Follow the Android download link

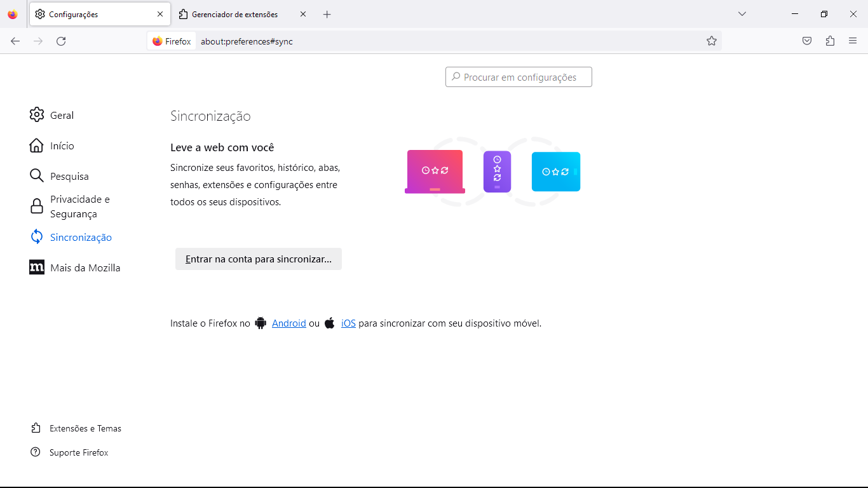pos(288,323)
